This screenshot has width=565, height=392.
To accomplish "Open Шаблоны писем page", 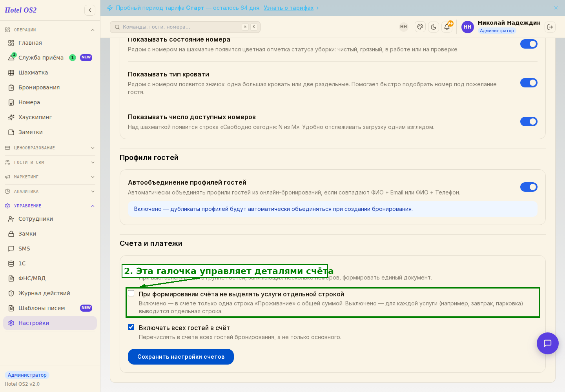I will [x=50, y=308].
